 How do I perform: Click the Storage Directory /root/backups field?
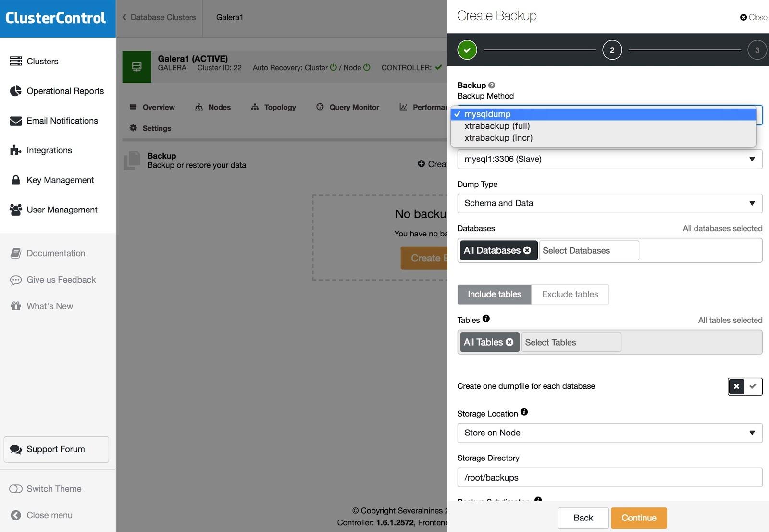[x=610, y=478]
